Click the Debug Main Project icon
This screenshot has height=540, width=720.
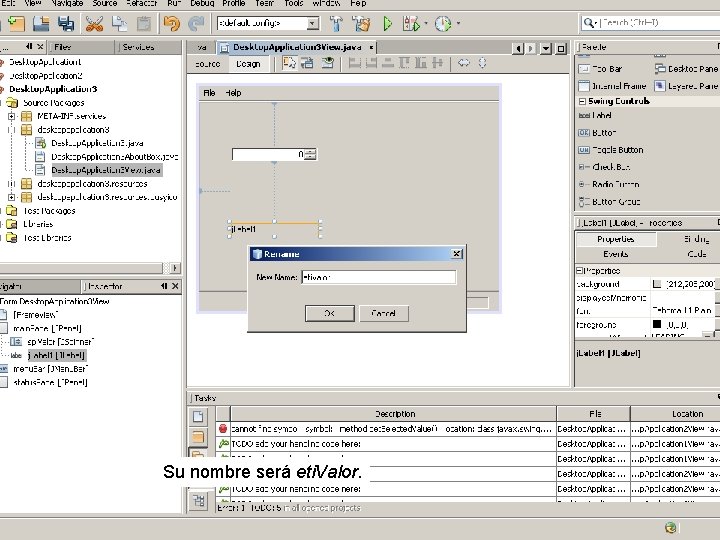411,23
